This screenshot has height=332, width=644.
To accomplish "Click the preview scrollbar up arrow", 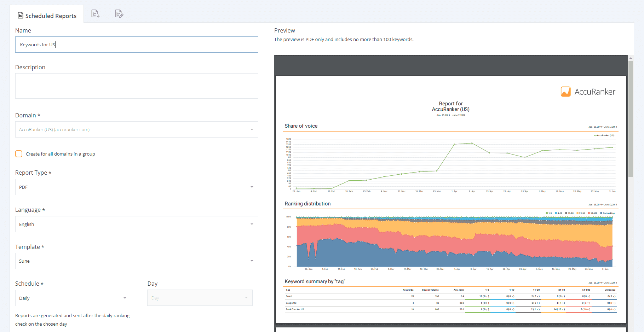I will [x=631, y=58].
